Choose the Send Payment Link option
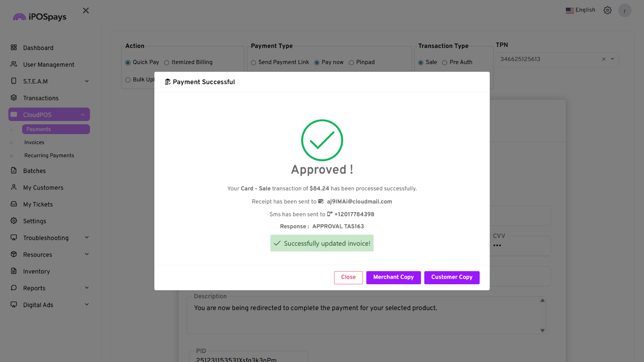 254,63
